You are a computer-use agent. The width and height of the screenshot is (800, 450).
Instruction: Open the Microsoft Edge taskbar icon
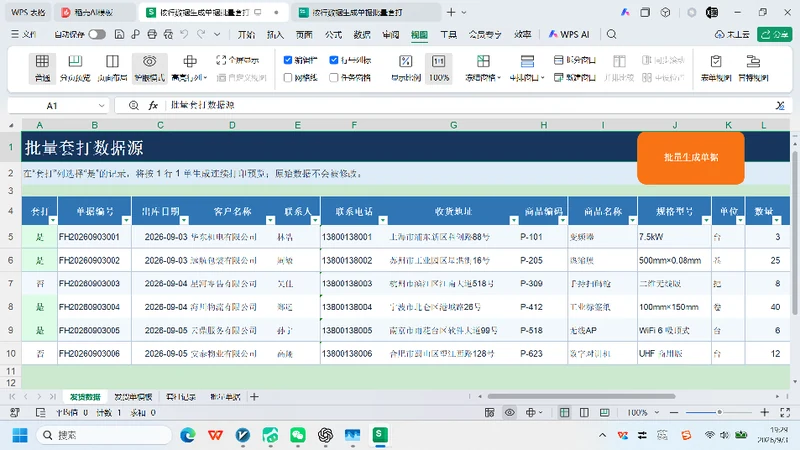pos(188,435)
